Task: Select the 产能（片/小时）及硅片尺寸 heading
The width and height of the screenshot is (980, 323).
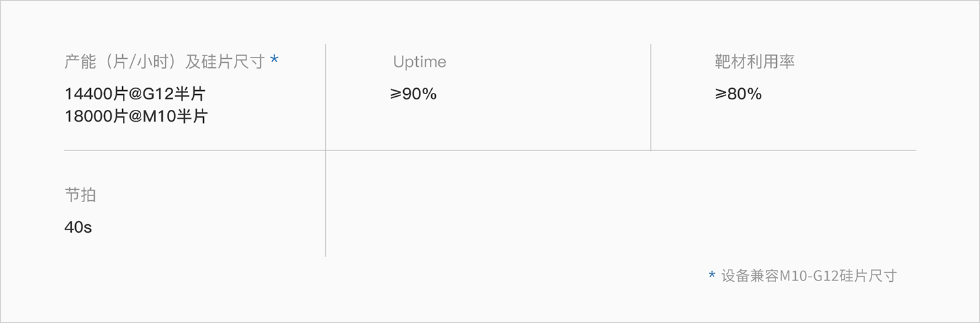Action: (x=164, y=62)
